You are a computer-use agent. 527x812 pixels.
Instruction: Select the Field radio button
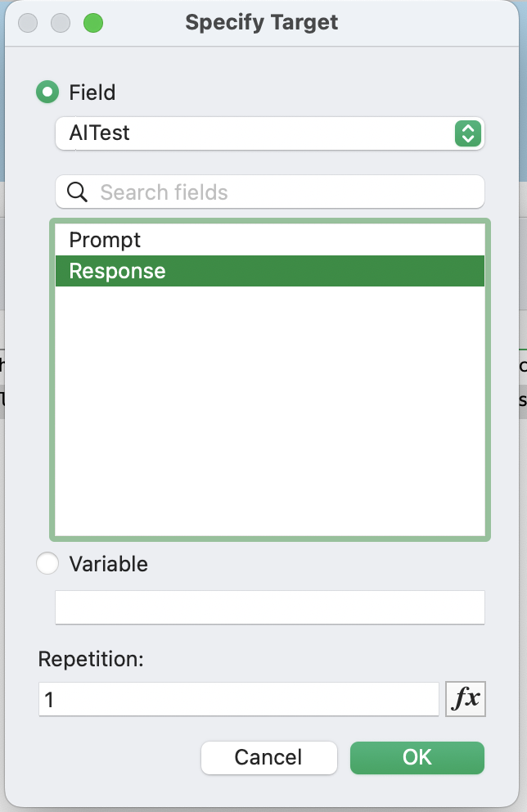click(47, 92)
